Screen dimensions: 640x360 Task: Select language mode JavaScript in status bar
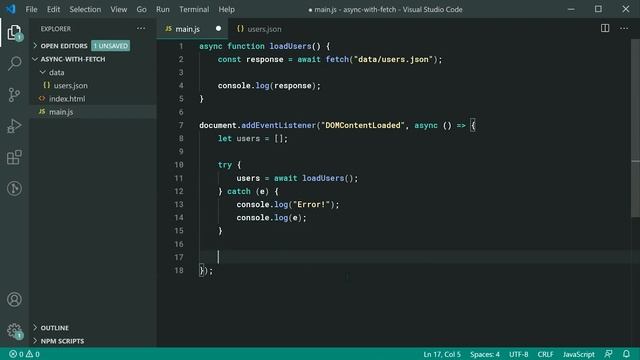(x=578, y=354)
